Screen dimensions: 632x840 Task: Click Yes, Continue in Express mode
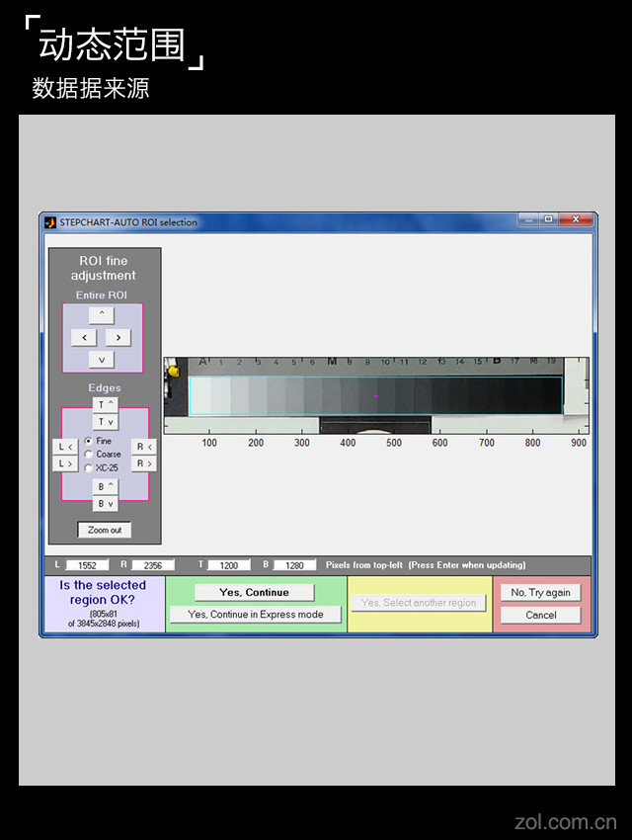coord(255,615)
